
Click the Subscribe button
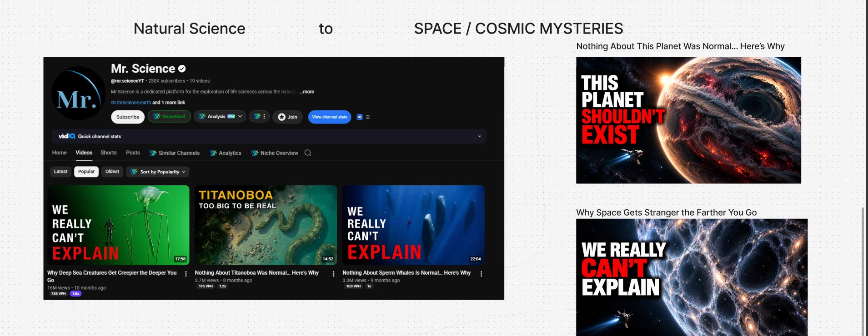pyautogui.click(x=128, y=117)
